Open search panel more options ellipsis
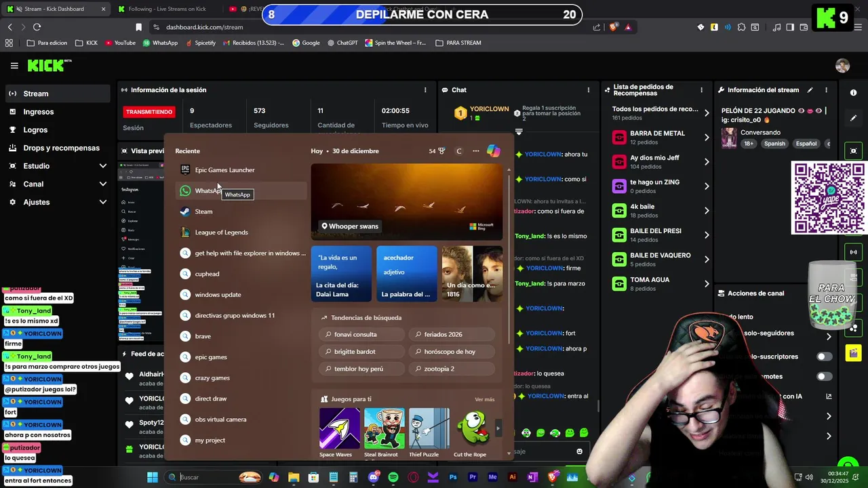868x488 pixels. [x=475, y=151]
